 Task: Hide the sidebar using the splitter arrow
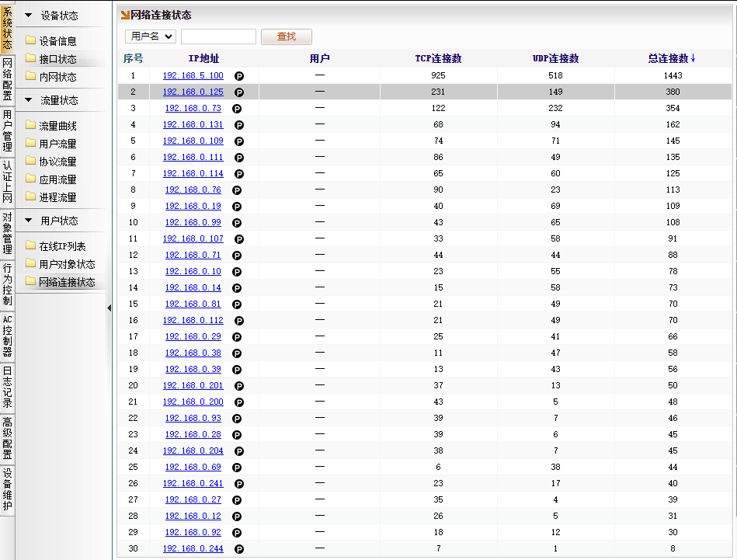pos(109,308)
